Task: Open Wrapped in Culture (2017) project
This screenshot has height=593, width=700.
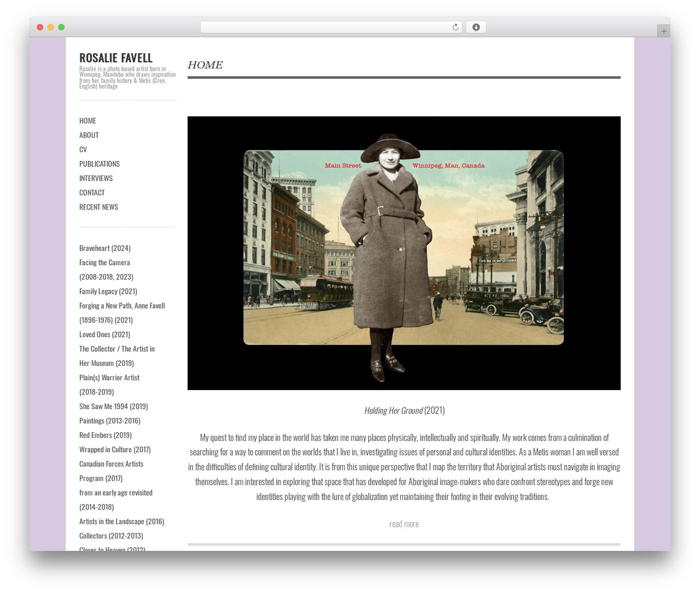Action: (115, 449)
